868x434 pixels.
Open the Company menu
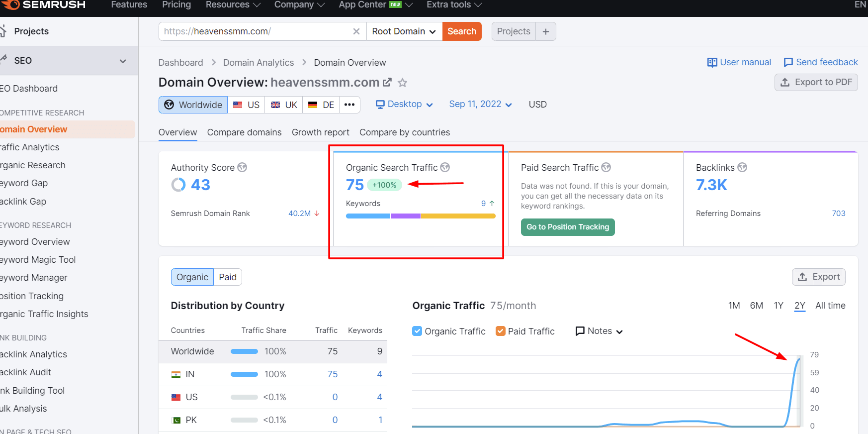point(300,4)
